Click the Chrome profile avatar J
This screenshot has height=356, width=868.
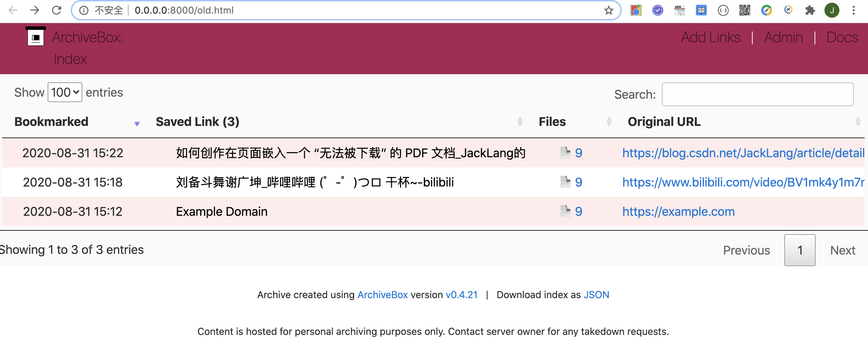[832, 10]
